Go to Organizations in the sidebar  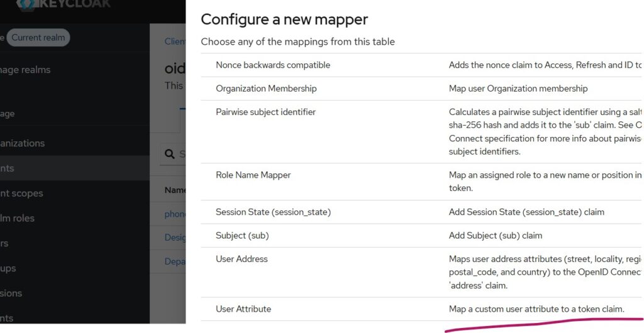pyautogui.click(x=23, y=143)
